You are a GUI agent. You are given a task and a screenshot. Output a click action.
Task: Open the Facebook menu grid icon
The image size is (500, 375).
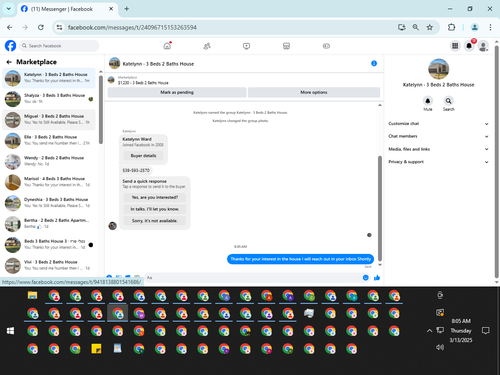[455, 46]
